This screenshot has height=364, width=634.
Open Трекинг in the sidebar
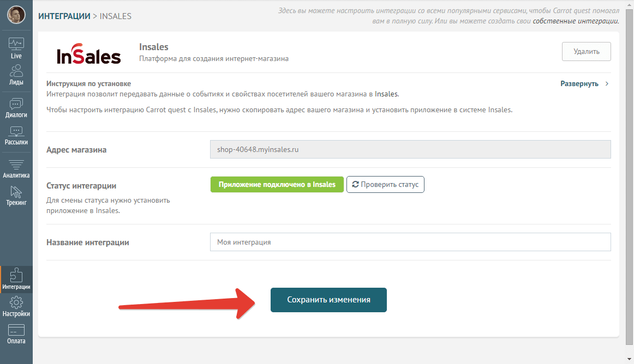point(16,196)
